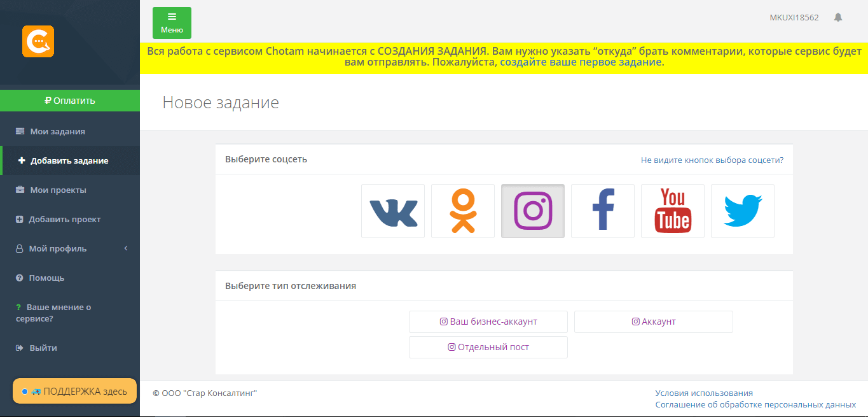Open Мои задания in the sidebar

(x=57, y=131)
